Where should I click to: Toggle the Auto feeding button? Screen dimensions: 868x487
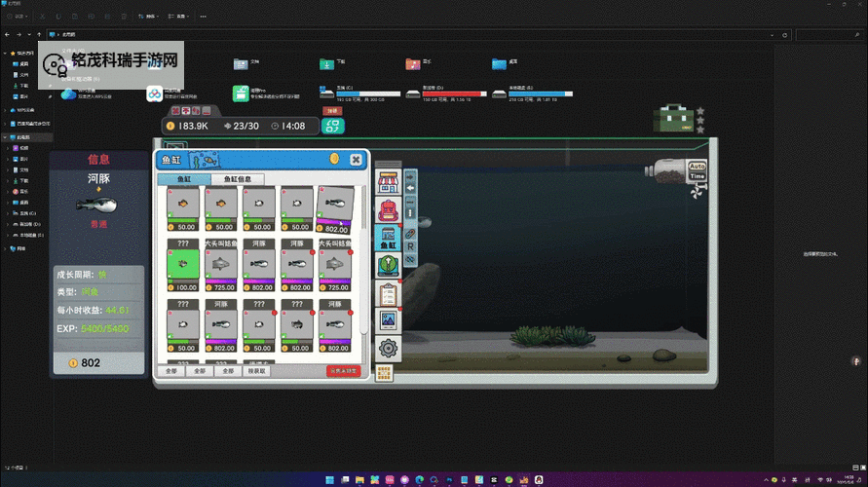(697, 166)
